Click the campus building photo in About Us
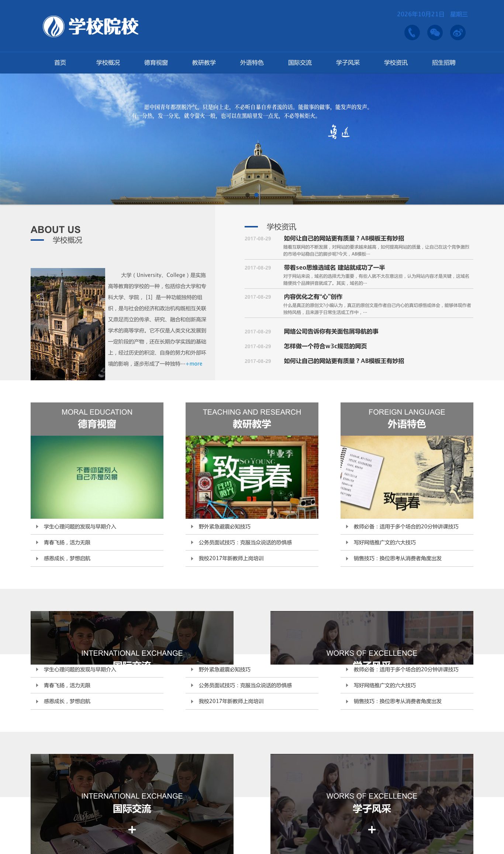 pyautogui.click(x=68, y=324)
